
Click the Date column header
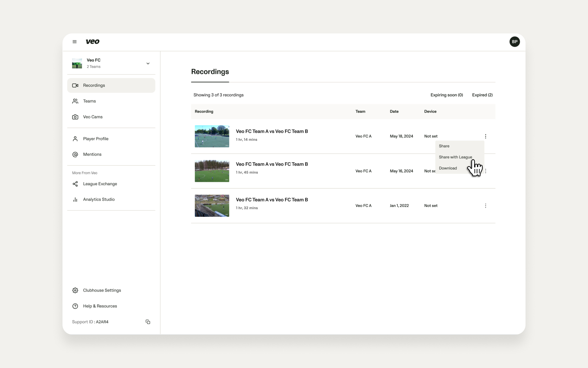394,112
